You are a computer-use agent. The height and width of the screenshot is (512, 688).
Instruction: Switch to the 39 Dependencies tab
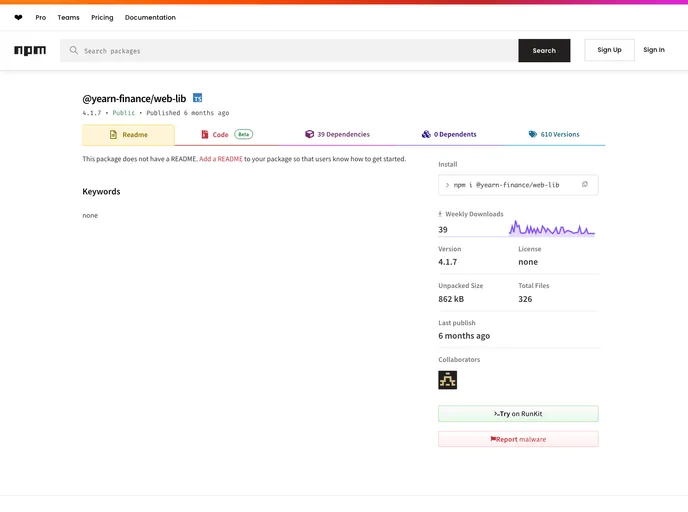[x=337, y=134]
